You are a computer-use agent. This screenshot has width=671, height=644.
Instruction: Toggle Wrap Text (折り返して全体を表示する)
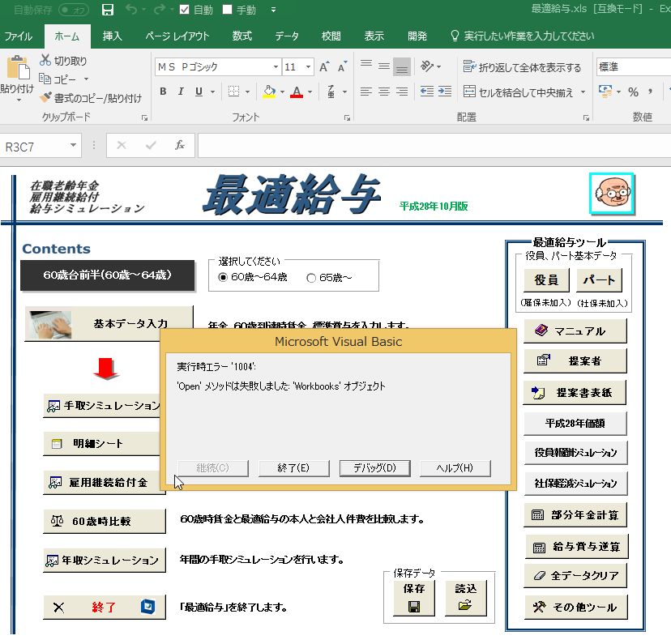(x=522, y=66)
